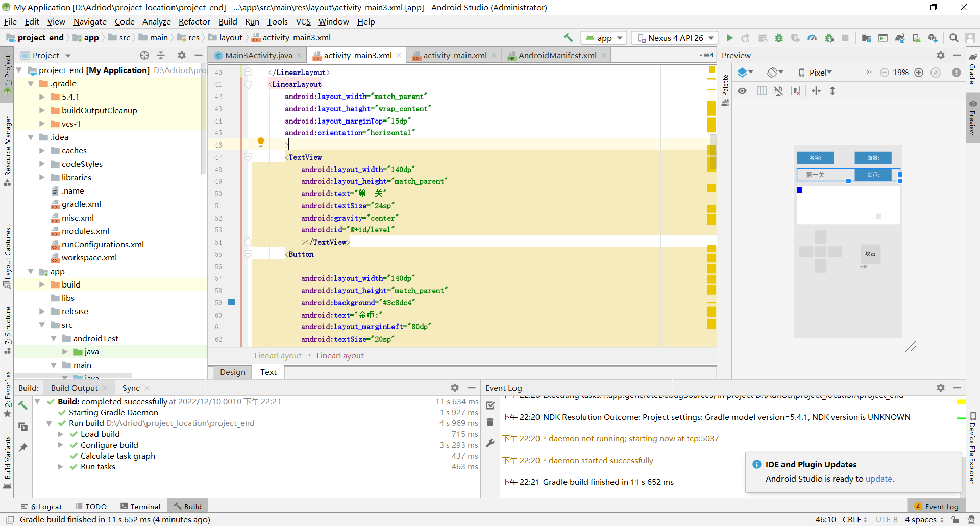Open the TODO tool button
The width and height of the screenshot is (980, 526).
click(x=91, y=506)
